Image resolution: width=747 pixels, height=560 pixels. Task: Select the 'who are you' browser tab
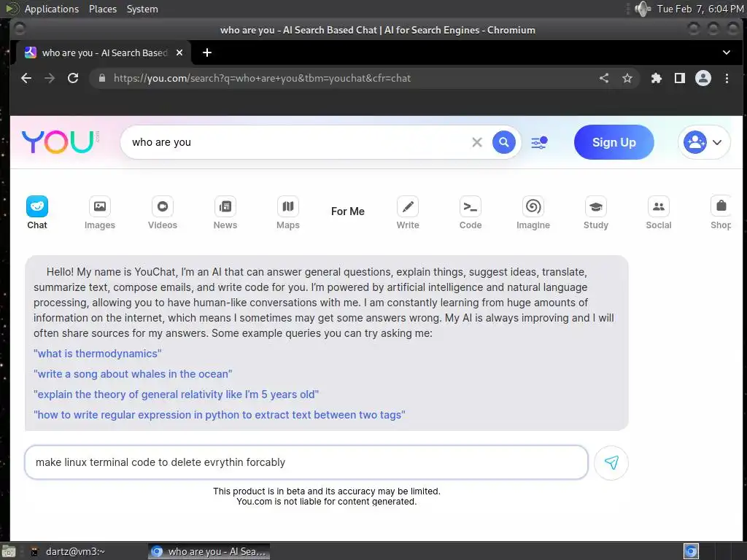click(x=104, y=52)
